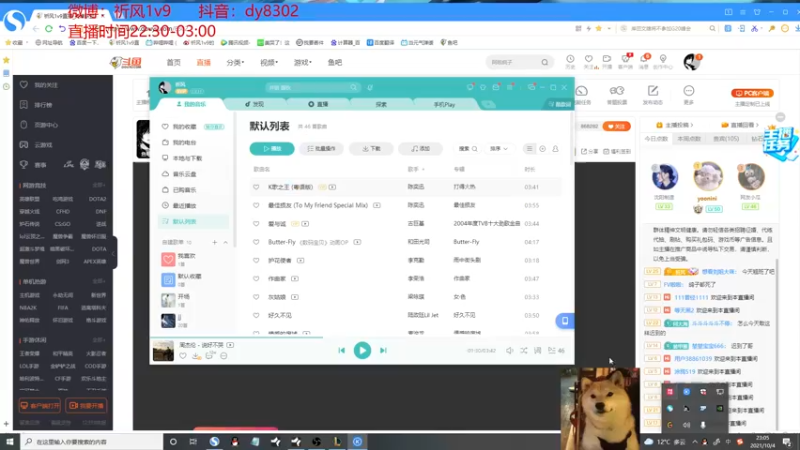Switch to 发现 tab
The image size is (800, 450).
tap(254, 104)
